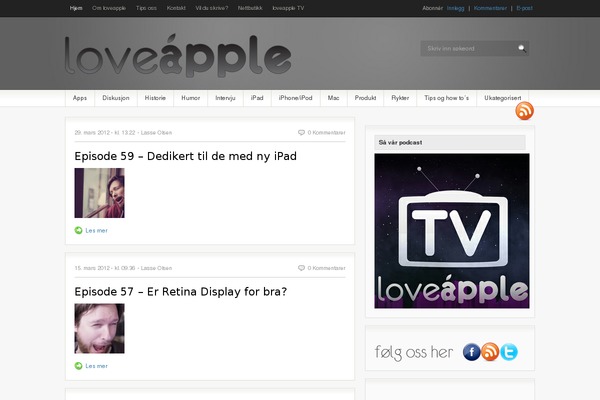
Task: Subscribe to the Kommentarer feed link
Action: (490, 8)
